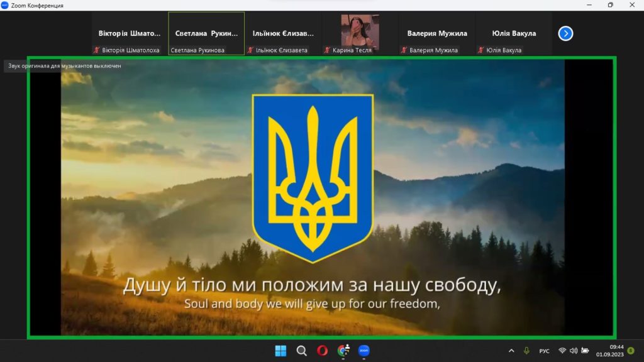
Task: Click the muted mic icon beside Валерия Мужила
Action: (x=404, y=50)
